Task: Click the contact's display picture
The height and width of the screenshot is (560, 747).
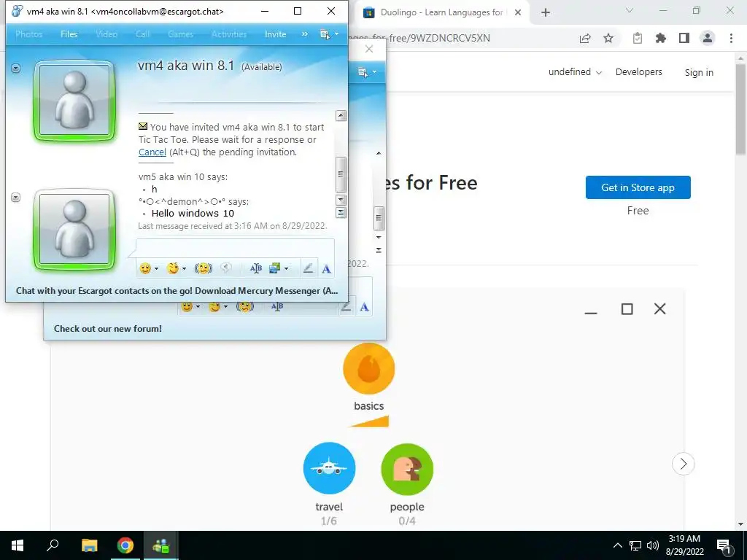Action: [x=74, y=101]
